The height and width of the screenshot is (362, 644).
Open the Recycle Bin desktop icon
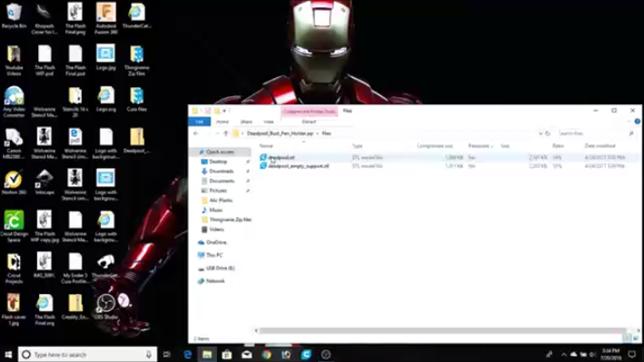point(14,15)
